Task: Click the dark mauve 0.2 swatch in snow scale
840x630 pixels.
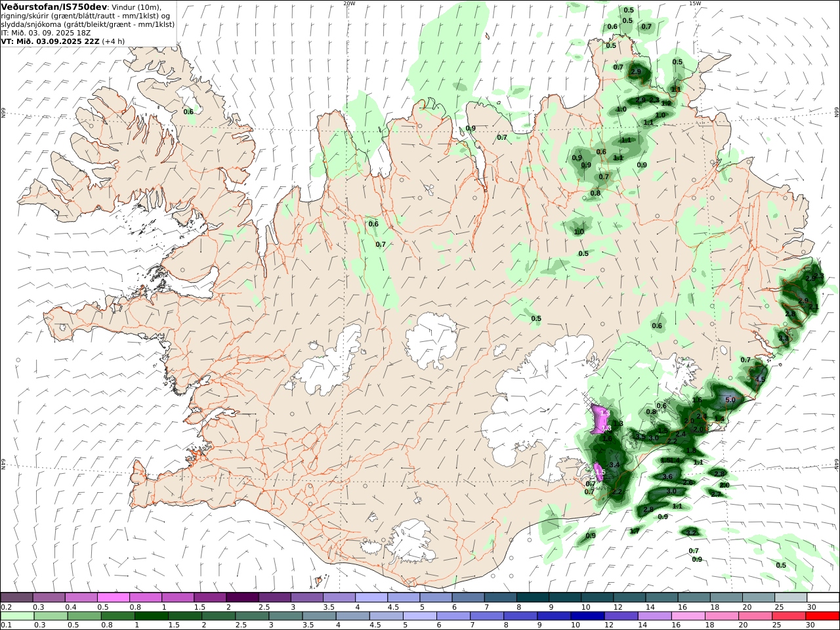Action: point(17,597)
